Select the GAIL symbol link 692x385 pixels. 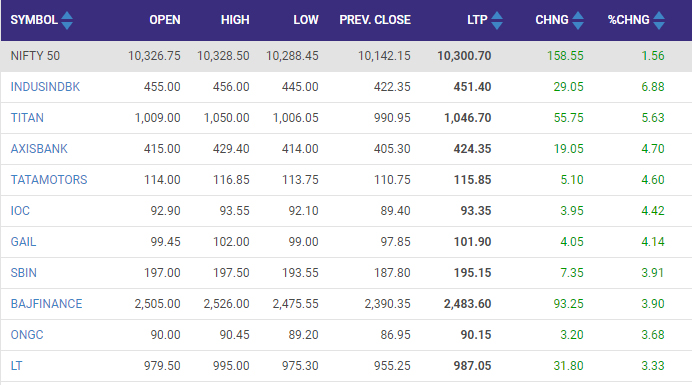pos(23,242)
